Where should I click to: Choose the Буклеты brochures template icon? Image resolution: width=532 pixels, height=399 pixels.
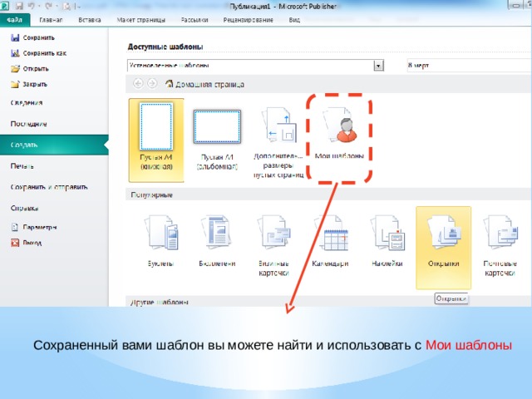(x=161, y=233)
